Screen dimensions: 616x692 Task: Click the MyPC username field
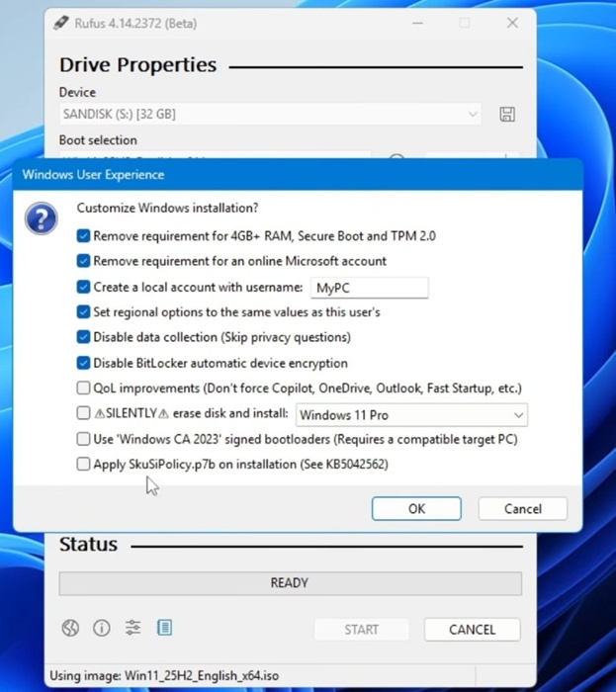coord(370,288)
